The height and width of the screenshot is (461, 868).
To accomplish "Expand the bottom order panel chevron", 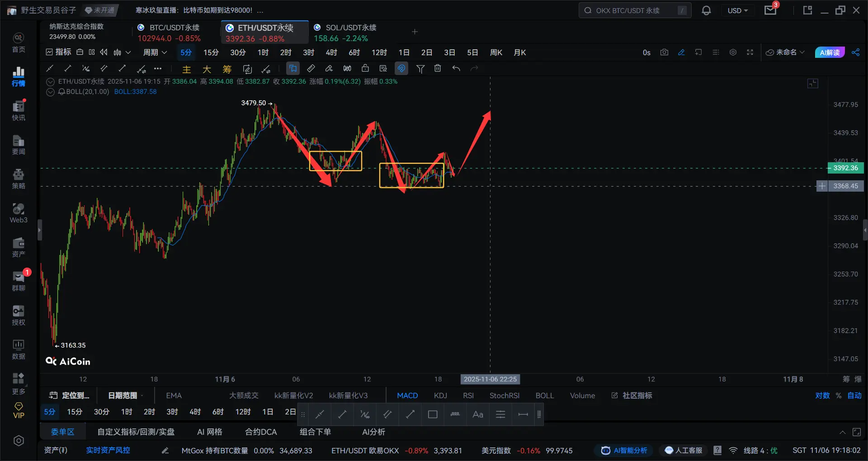I will pyautogui.click(x=843, y=433).
